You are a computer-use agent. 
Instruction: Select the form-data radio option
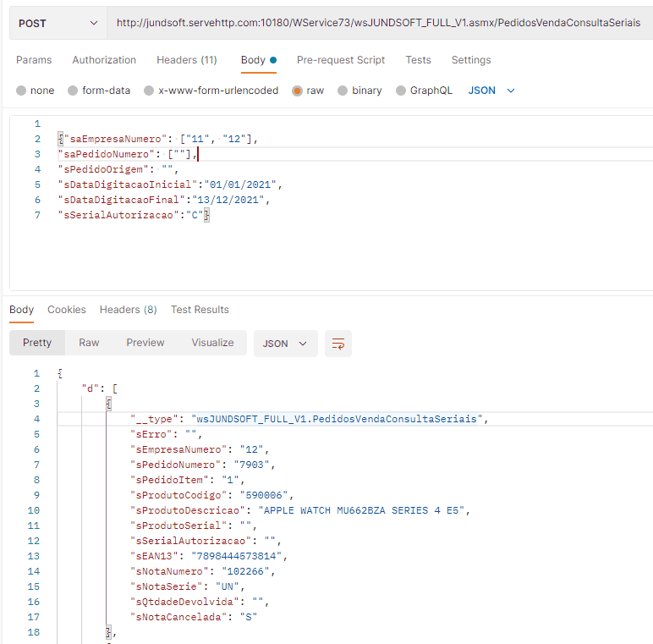[x=73, y=91]
